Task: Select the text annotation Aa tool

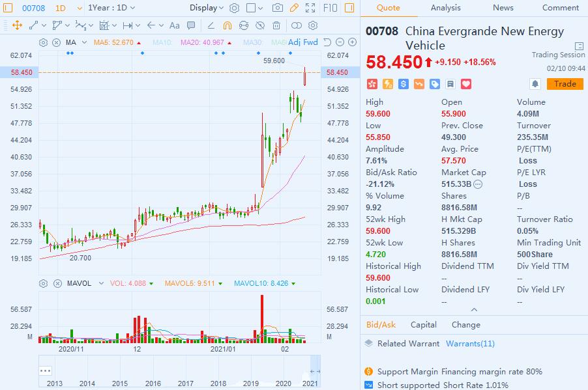Action: tap(175, 25)
